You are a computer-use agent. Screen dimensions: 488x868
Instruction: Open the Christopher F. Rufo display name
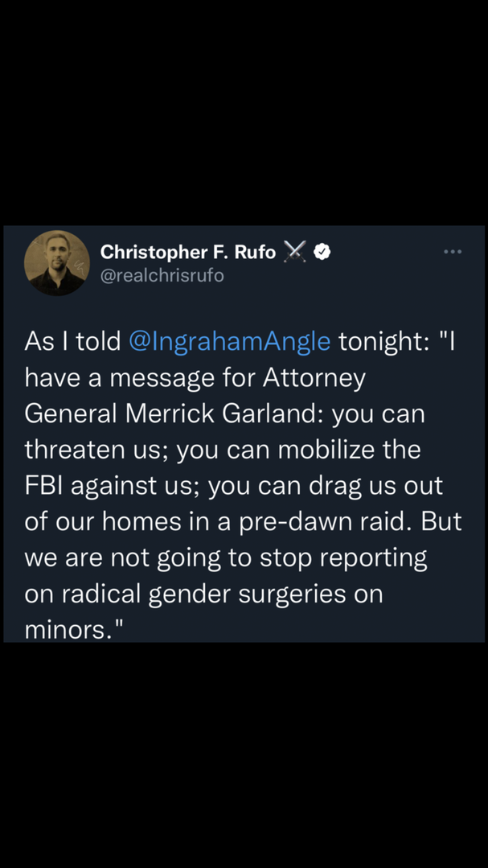(187, 253)
